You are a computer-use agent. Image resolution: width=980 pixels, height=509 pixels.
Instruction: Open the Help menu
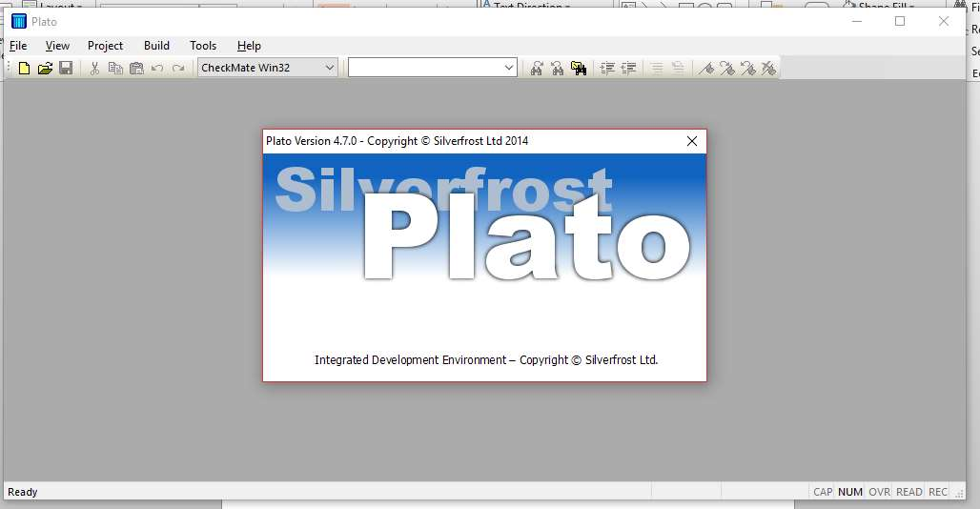249,46
